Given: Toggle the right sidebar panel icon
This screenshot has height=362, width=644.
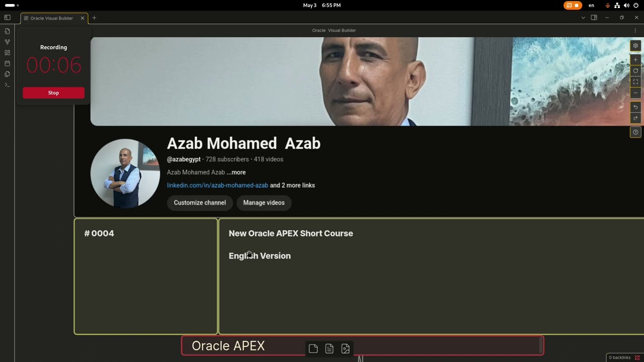Looking at the screenshot, I should pos(594,18).
